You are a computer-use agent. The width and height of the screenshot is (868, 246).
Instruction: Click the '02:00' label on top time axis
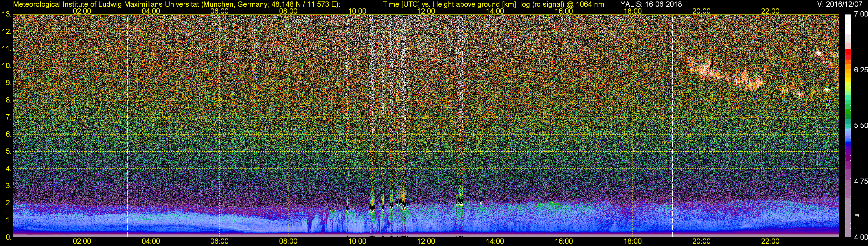pos(82,11)
